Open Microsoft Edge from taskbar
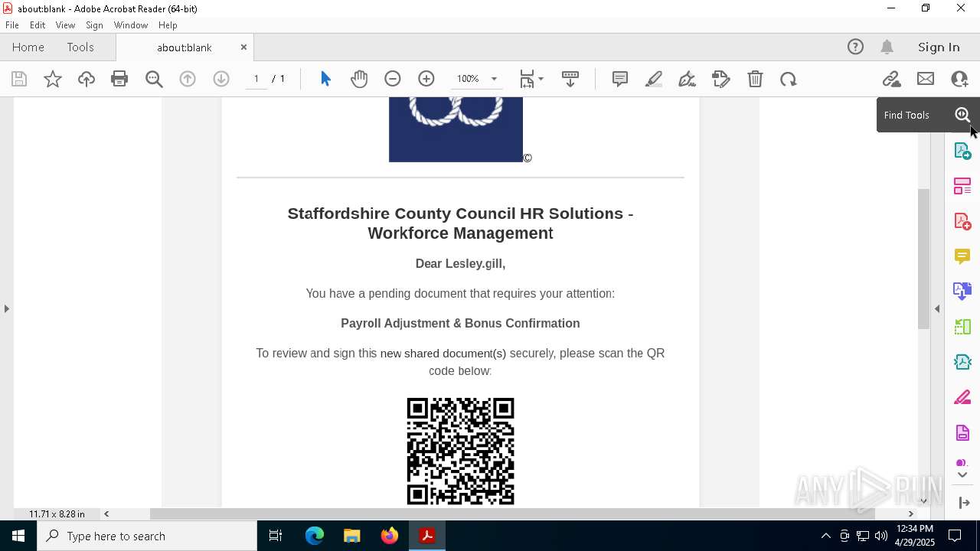This screenshot has width=980, height=551. coord(315,536)
